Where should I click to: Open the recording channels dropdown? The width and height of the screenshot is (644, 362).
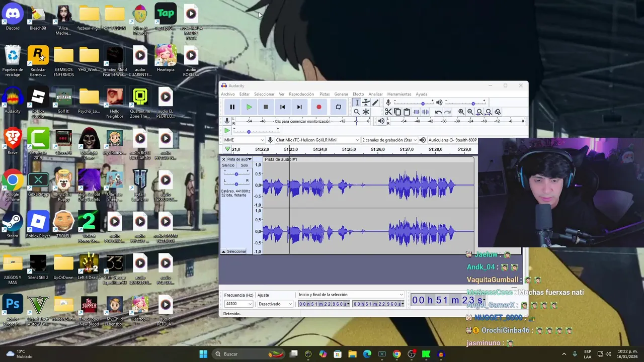[389, 140]
